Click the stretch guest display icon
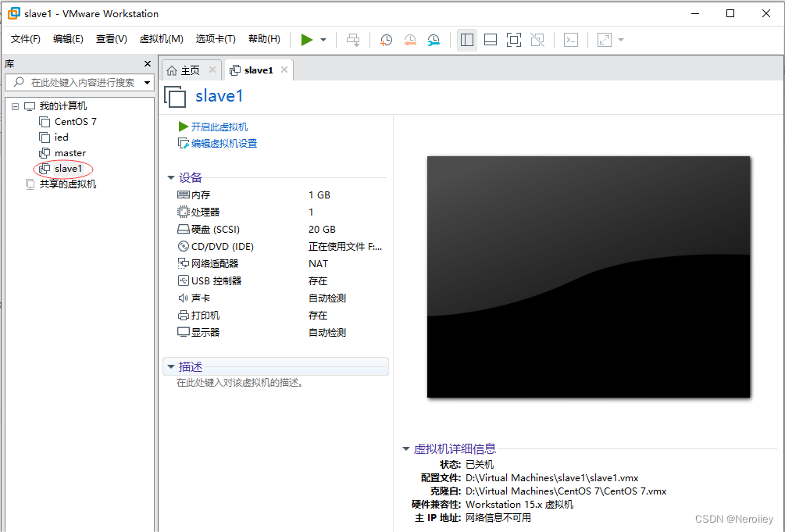785x532 pixels. coord(605,40)
